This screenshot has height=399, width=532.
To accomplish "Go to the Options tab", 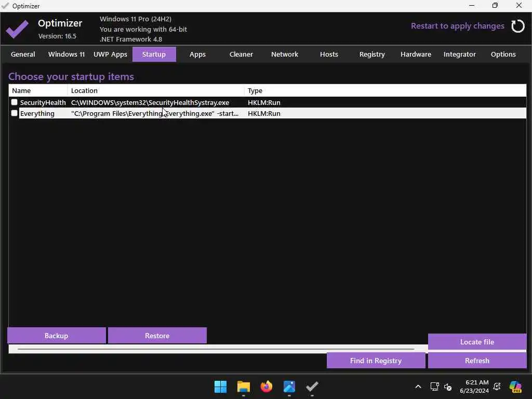I will [503, 54].
